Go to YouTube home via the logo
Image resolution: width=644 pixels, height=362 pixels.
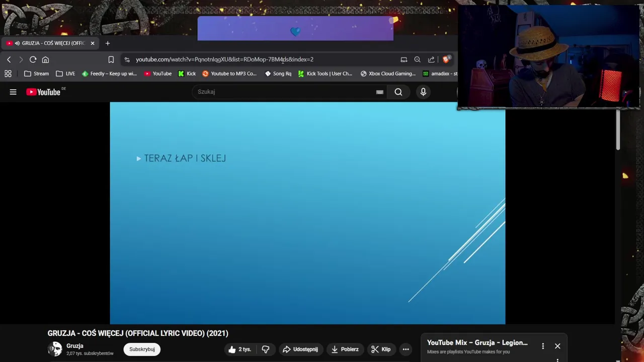tap(44, 92)
